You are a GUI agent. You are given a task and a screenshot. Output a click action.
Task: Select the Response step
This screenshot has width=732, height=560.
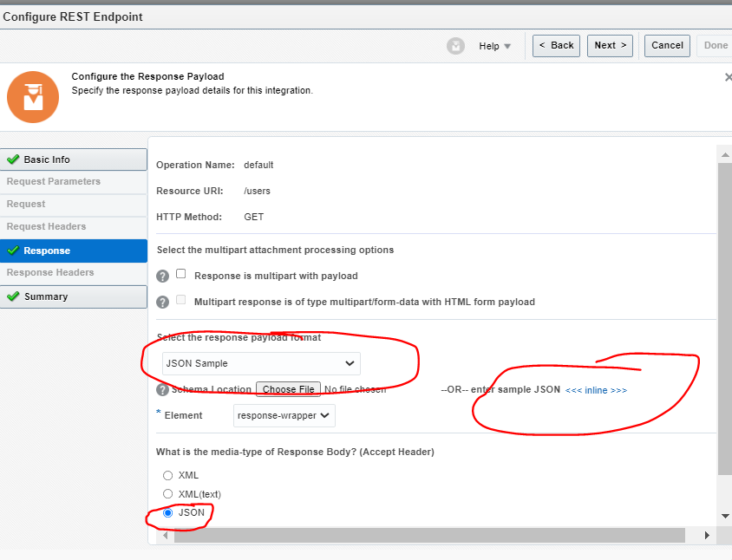click(x=74, y=251)
